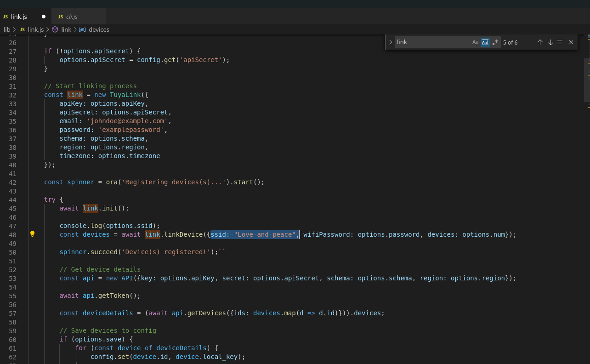Viewport: 590px width, 364px height.
Task: Click the selected ssid: "Love and peace" text
Action: 255,234
